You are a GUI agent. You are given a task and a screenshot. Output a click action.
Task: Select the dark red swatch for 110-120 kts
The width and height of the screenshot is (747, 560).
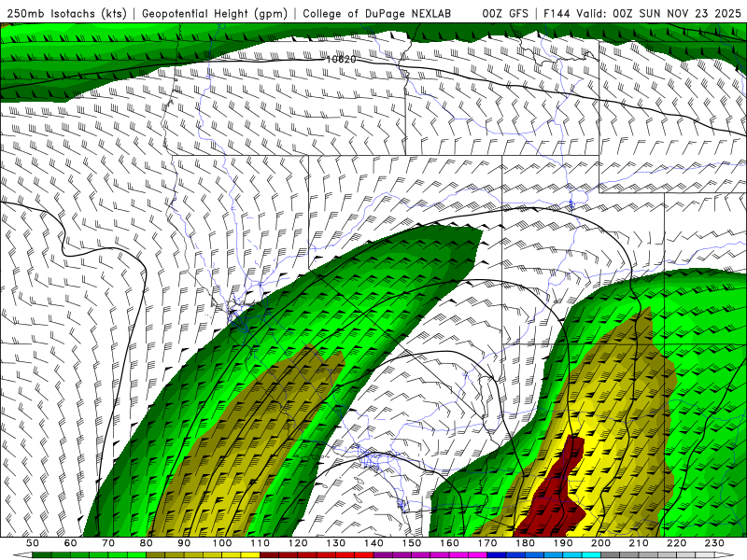coord(270,555)
